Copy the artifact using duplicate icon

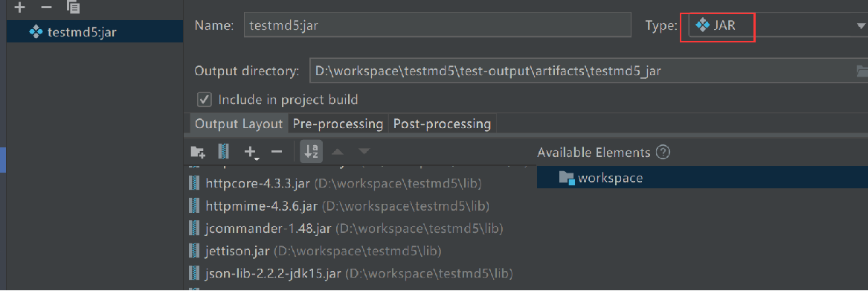(73, 7)
